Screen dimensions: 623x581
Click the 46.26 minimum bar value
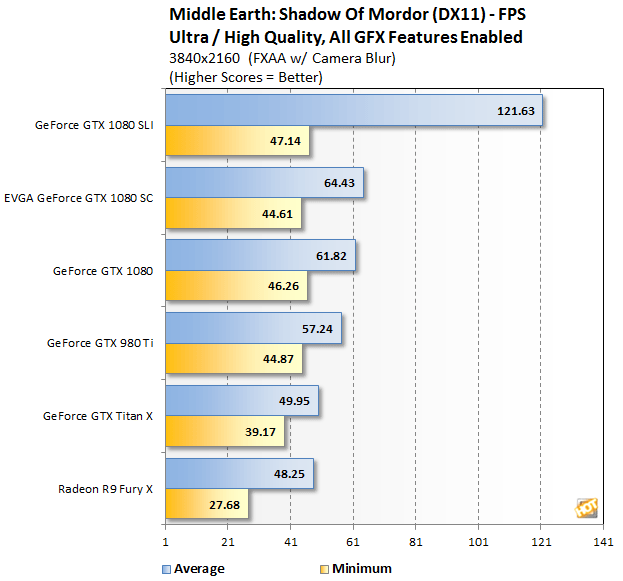tap(283, 286)
